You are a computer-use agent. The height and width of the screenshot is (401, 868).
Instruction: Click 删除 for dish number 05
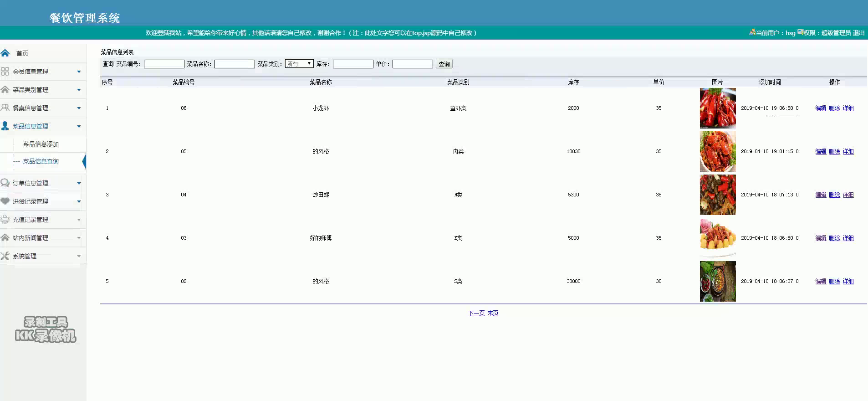pyautogui.click(x=834, y=151)
